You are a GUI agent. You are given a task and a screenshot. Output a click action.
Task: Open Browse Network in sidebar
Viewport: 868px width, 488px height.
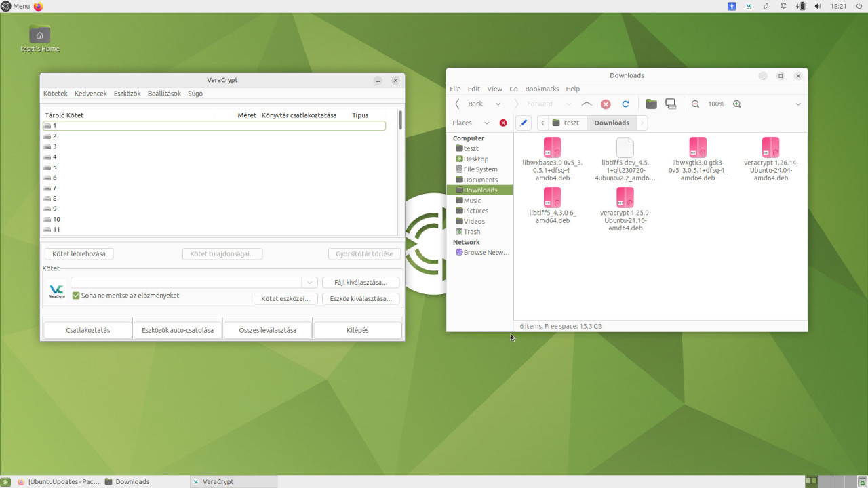[x=482, y=252]
